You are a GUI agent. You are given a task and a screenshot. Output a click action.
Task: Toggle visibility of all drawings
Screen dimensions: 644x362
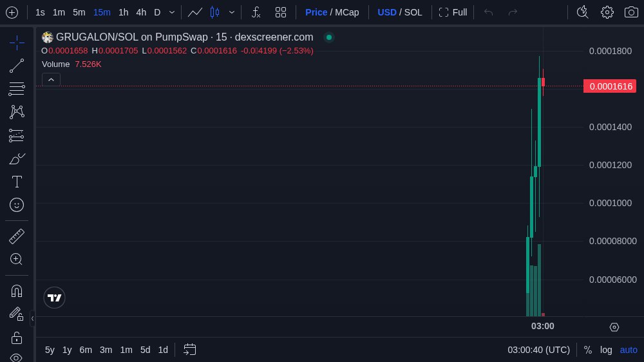(17, 357)
